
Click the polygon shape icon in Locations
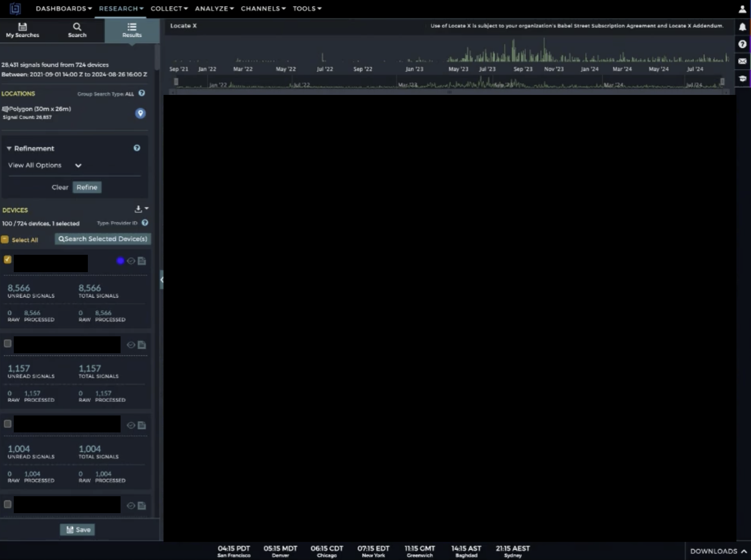5,109
